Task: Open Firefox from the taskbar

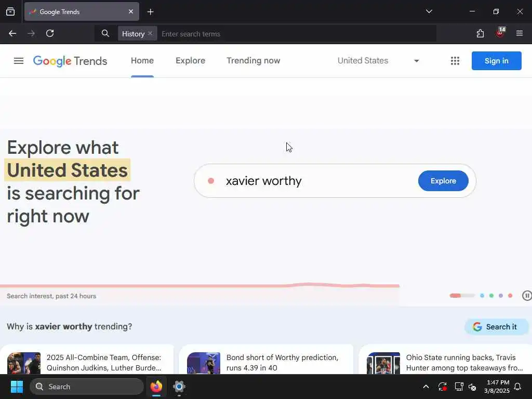Action: click(x=156, y=387)
